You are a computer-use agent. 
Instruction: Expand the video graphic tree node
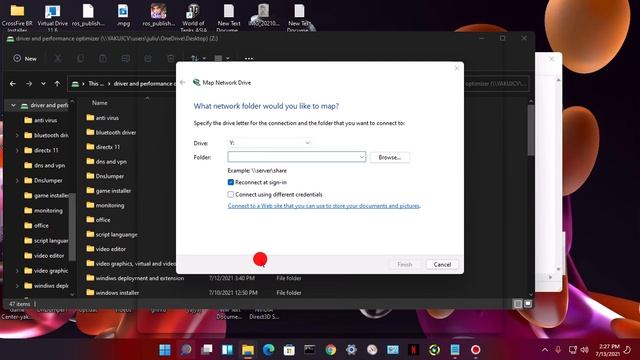(17, 271)
